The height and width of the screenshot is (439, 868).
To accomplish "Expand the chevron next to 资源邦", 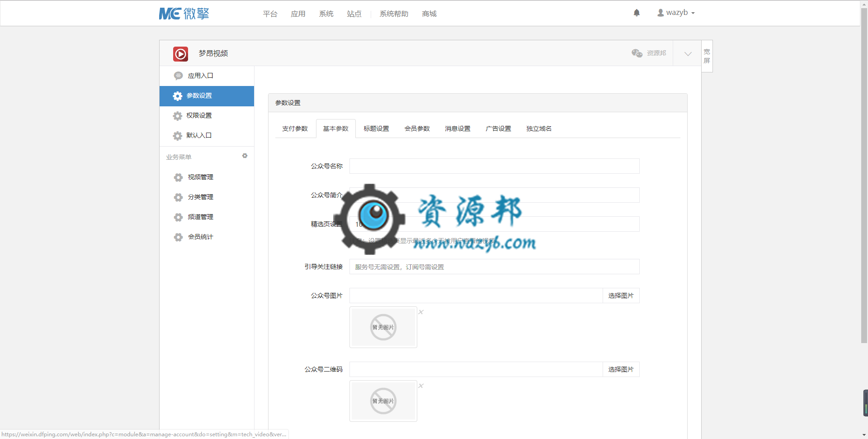I will (x=688, y=53).
